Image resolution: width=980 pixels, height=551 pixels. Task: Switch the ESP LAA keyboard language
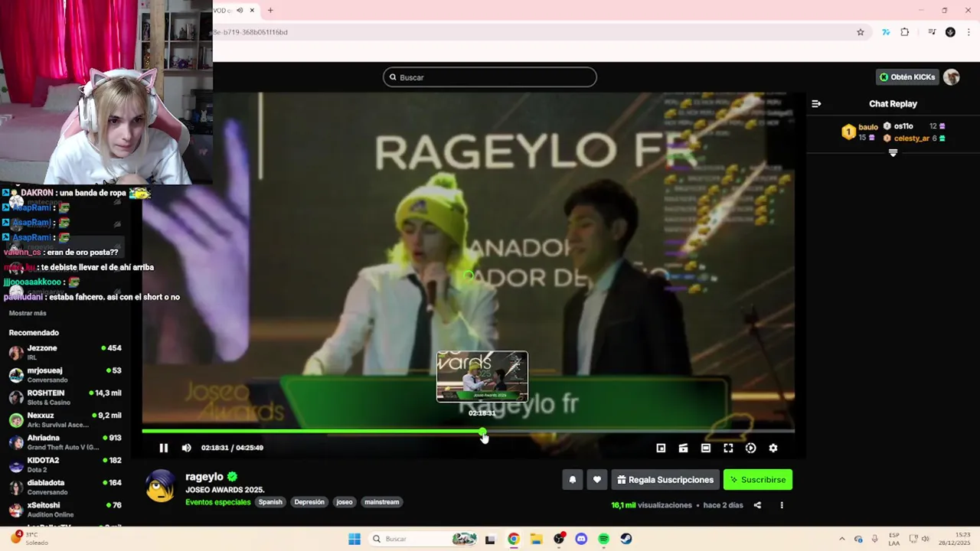(x=894, y=539)
